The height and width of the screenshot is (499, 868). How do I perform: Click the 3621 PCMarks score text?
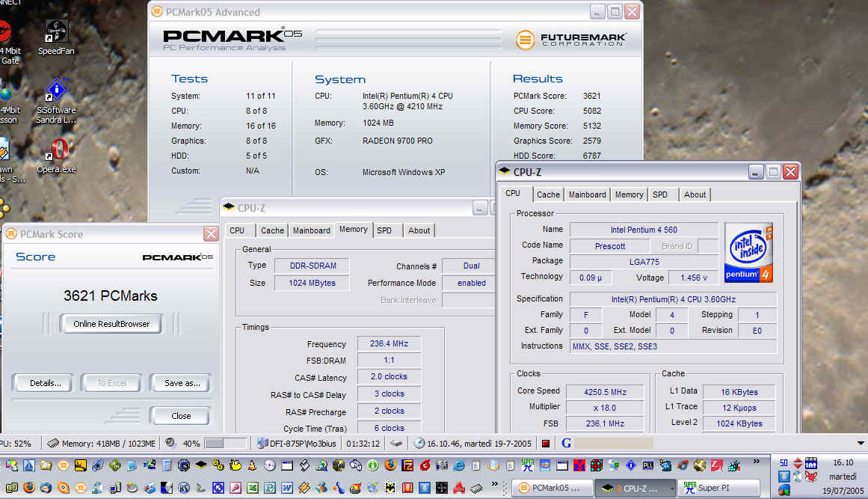pyautogui.click(x=110, y=296)
